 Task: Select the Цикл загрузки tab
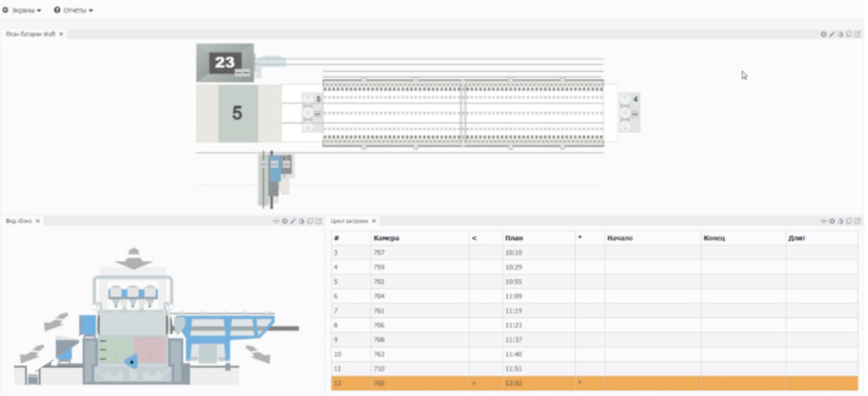(x=348, y=221)
